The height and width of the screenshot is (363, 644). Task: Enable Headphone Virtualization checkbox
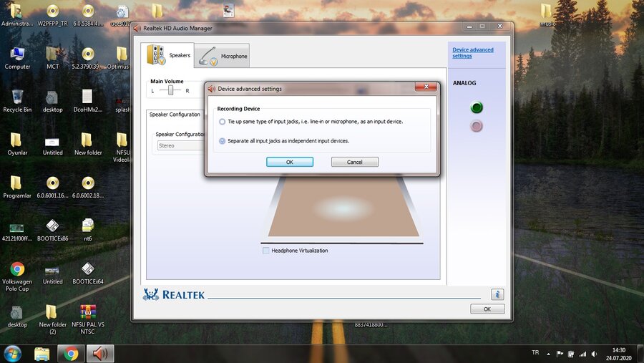point(265,251)
